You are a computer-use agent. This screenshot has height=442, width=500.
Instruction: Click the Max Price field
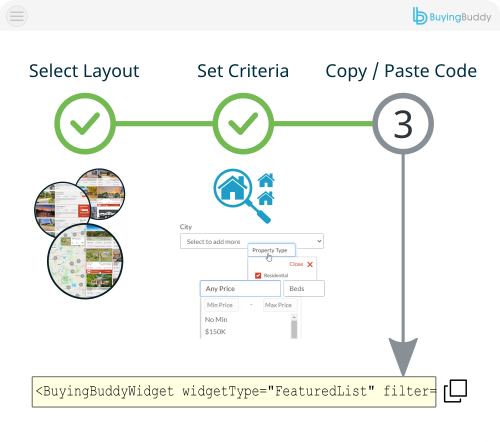(280, 305)
